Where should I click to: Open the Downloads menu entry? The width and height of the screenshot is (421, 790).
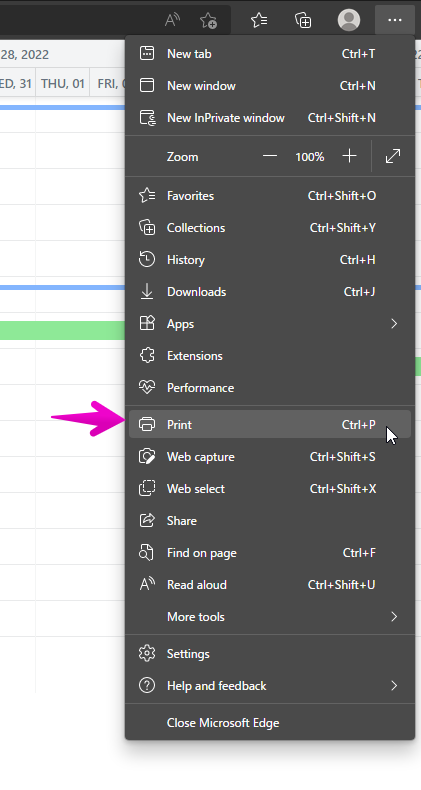(270, 291)
